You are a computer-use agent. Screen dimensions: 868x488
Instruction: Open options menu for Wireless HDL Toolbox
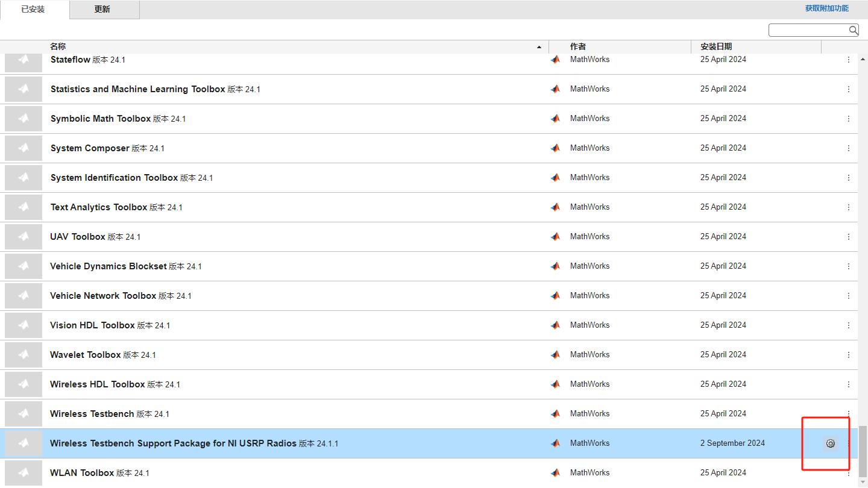pyautogui.click(x=849, y=384)
